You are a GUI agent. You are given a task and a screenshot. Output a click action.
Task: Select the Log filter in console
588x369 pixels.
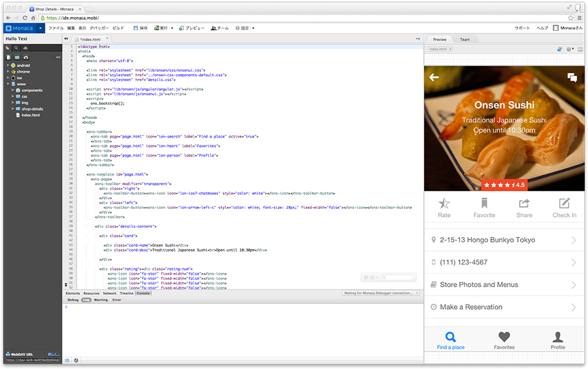[x=86, y=300]
